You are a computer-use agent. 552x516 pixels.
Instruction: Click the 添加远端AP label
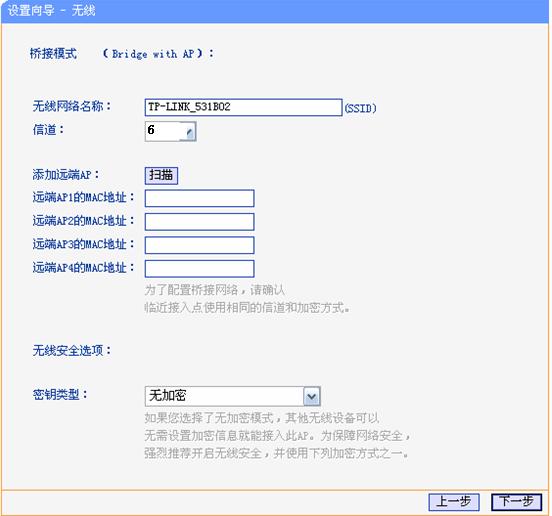click(66, 175)
